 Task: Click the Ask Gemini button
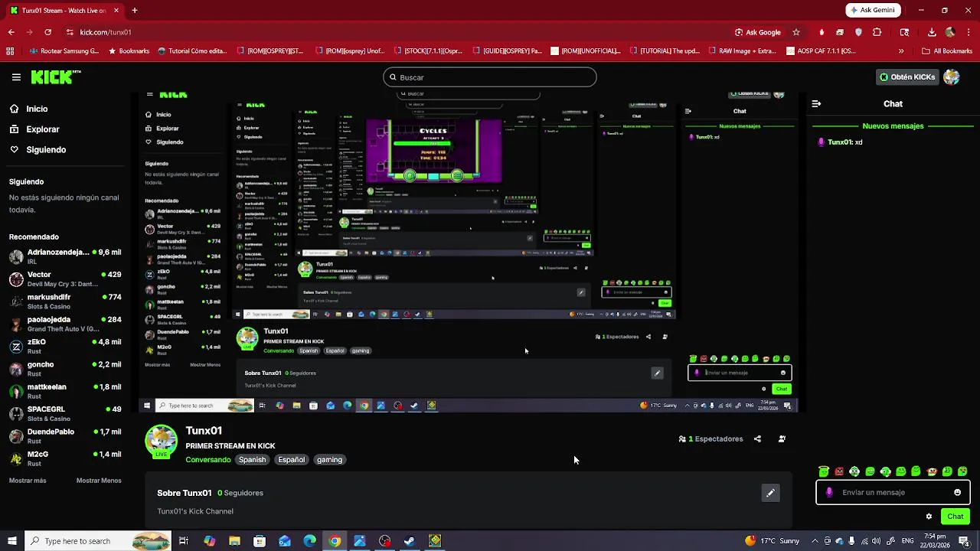pos(874,11)
